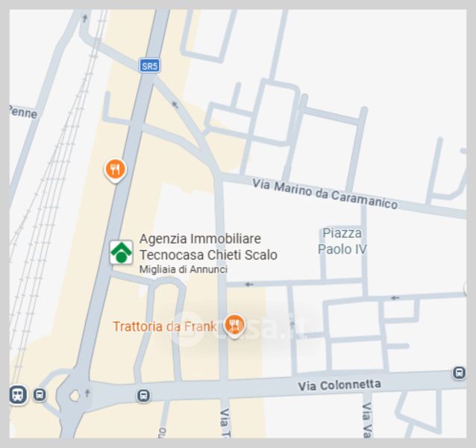Click the Migliaia di Annunci subtitle
Screen dimensions: 476x448
184,270
